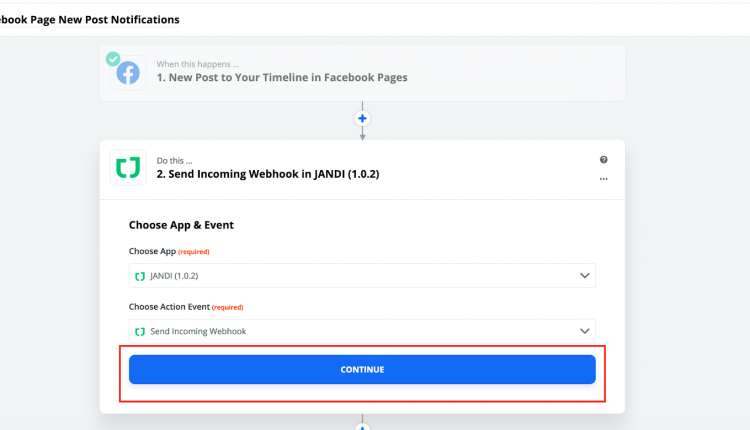Click the green checkmark badge on trigger step

pyautogui.click(x=113, y=59)
